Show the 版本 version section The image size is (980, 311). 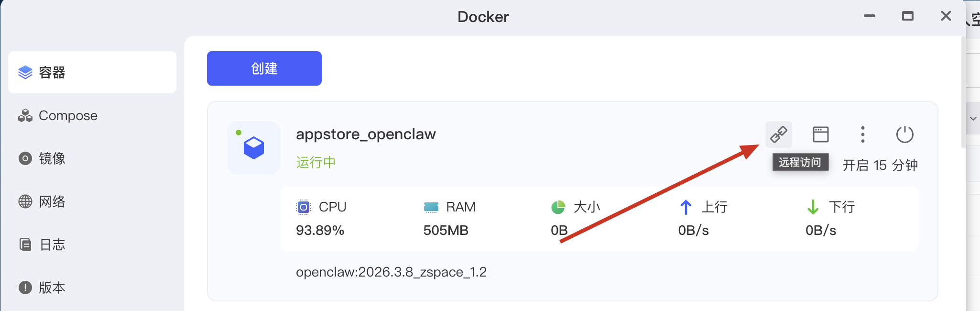click(52, 288)
